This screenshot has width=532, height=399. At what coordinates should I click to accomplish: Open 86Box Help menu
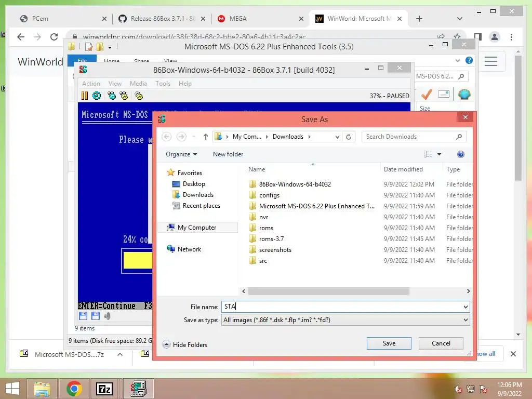185,84
